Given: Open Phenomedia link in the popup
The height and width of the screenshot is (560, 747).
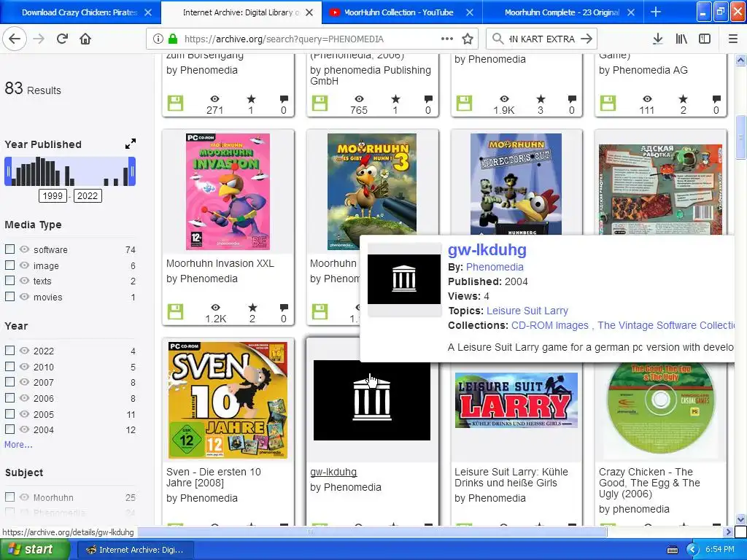Looking at the screenshot, I should [495, 267].
